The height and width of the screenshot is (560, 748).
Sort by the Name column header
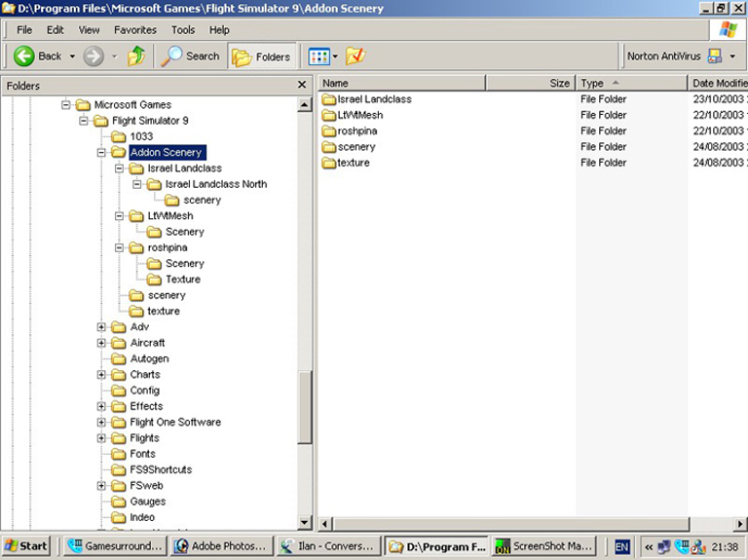pos(401,83)
